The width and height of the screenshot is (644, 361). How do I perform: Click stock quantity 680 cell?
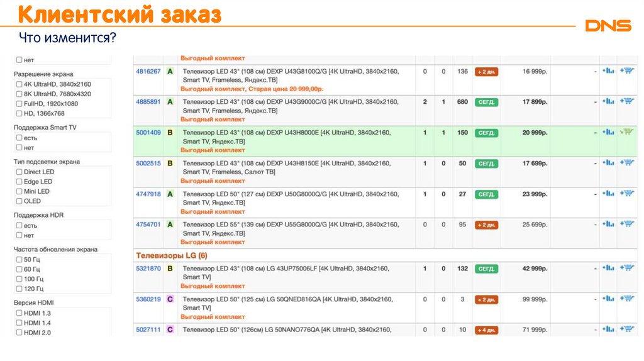(x=462, y=102)
